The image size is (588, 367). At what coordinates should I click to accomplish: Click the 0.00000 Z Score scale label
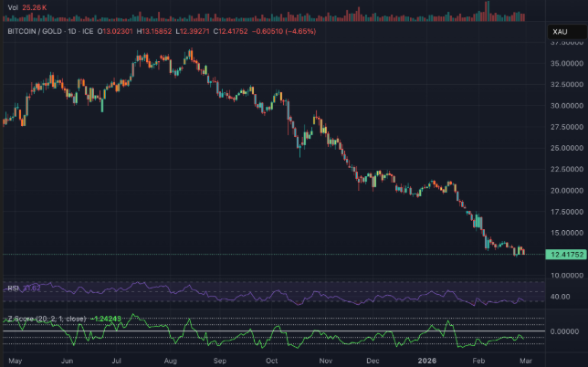pyautogui.click(x=565, y=331)
